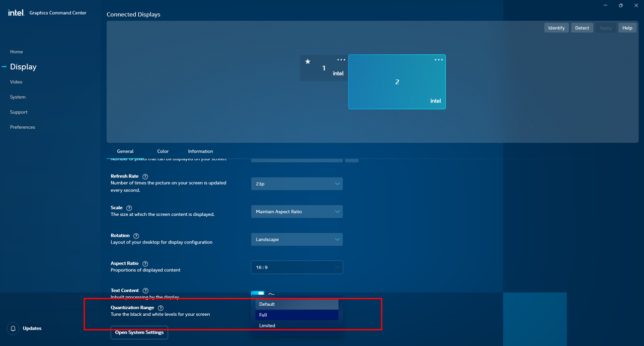Expand the Refresh Rate dropdown

pos(297,184)
